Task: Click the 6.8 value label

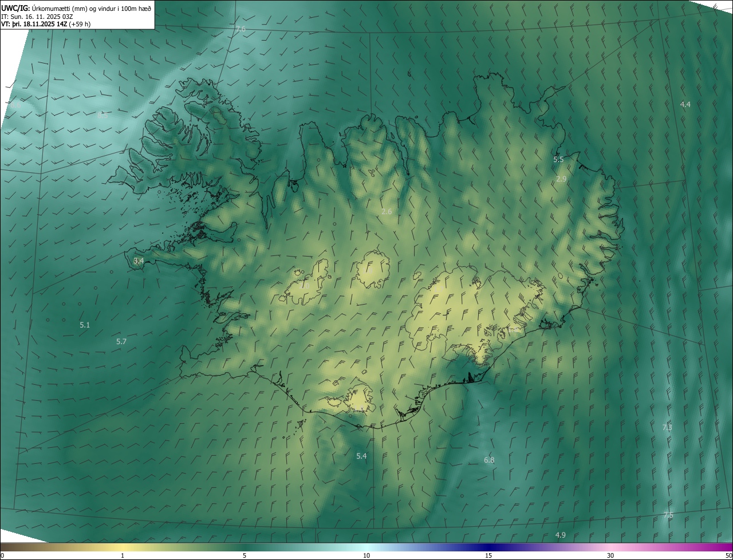Action: click(x=489, y=460)
